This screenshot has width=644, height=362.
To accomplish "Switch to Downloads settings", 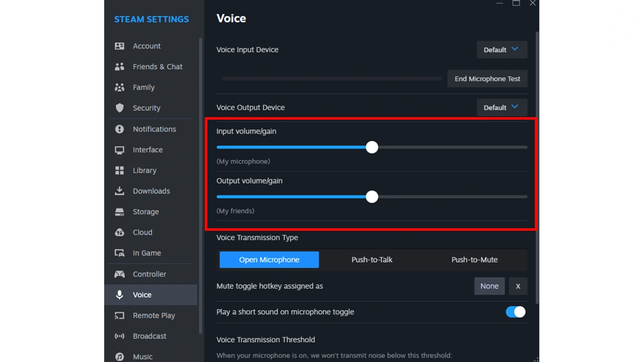I will (x=150, y=191).
